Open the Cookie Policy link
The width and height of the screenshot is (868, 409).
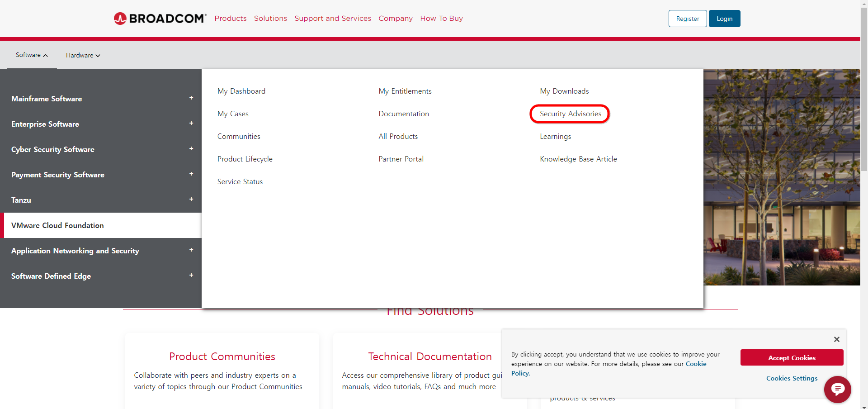click(696, 364)
